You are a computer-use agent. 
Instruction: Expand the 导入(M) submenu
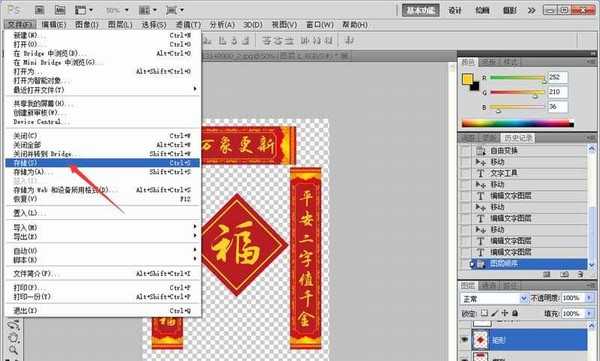pyautogui.click(x=103, y=227)
